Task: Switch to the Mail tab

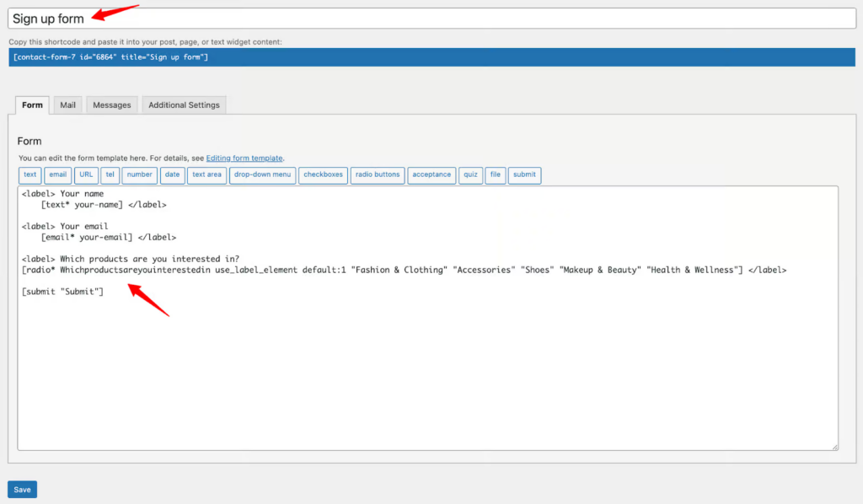Action: pyautogui.click(x=67, y=105)
